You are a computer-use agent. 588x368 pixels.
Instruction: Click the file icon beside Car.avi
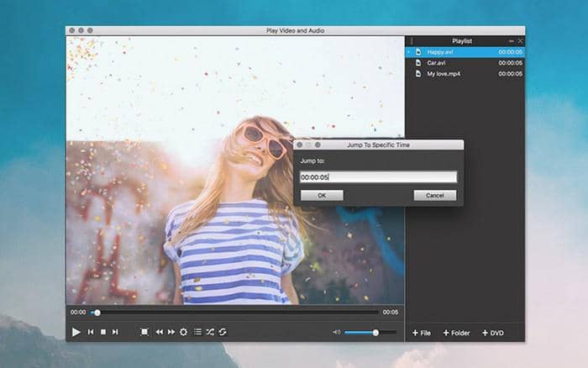coord(418,63)
